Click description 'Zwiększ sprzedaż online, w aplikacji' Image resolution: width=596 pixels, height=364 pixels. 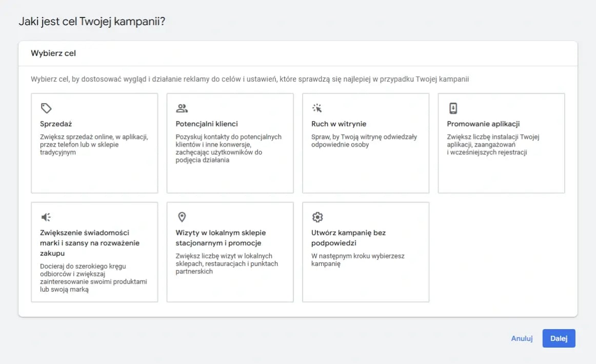[94, 145]
